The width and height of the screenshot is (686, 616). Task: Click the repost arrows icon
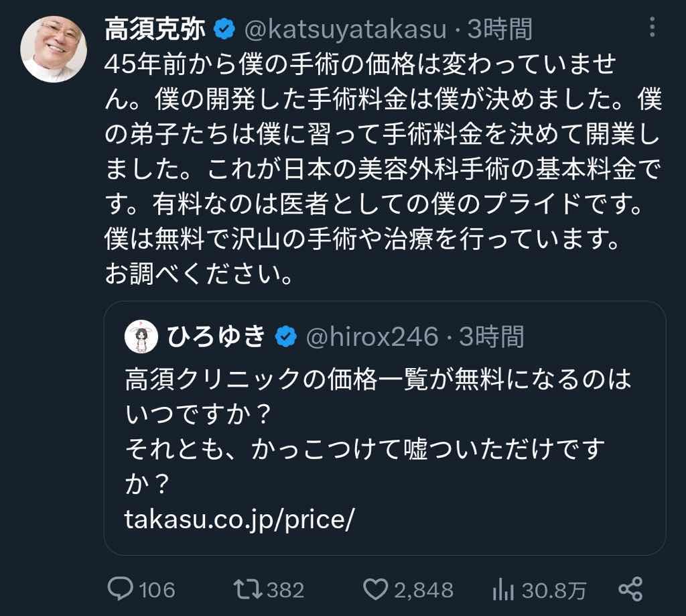coord(247,589)
